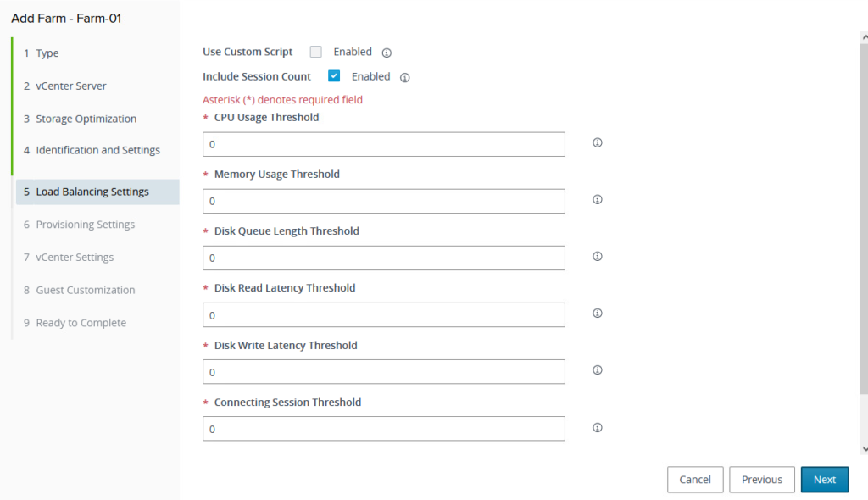Click info icon beside Include Session Count
This screenshot has width=868, height=500.
point(405,77)
